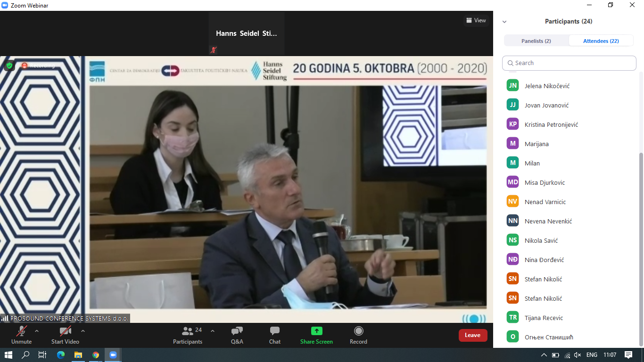The image size is (644, 362).
Task: Click the TR avatar for Tijana Recevic
Action: click(512, 317)
